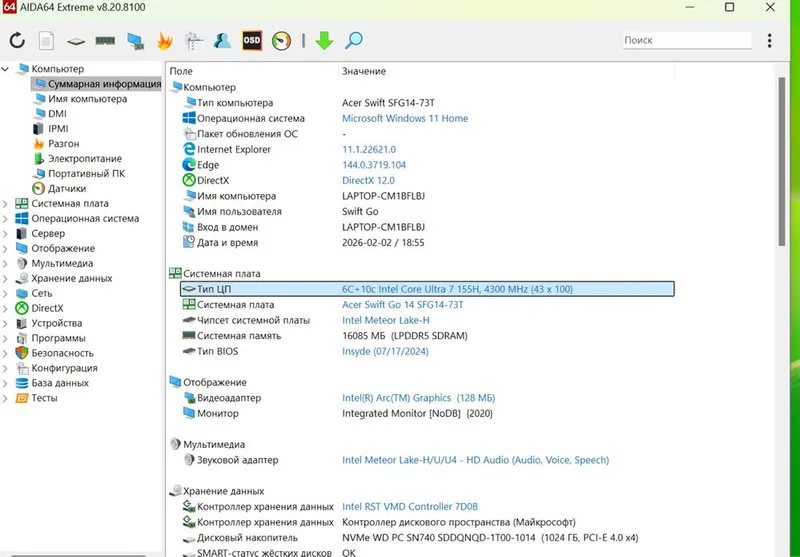This screenshot has height=557, width=800.
Task: Click the Edge version 144.0.3719.104 link
Action: coord(374,165)
